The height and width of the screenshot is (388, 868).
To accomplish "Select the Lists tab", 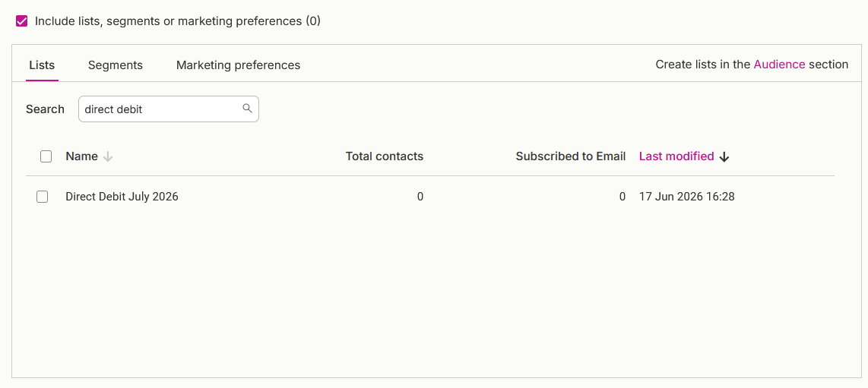I will [x=42, y=65].
